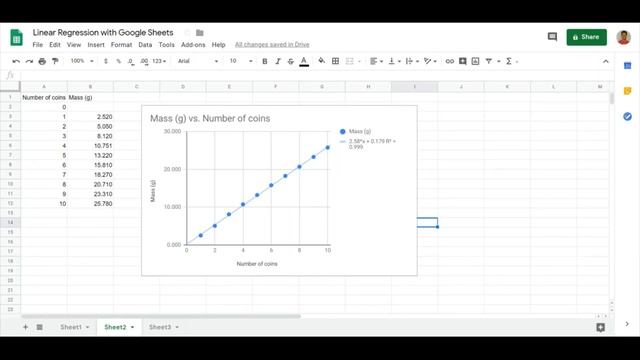Viewport: 640px width, 360px height.
Task: Open the 123 number format dropdown
Action: coord(159,61)
